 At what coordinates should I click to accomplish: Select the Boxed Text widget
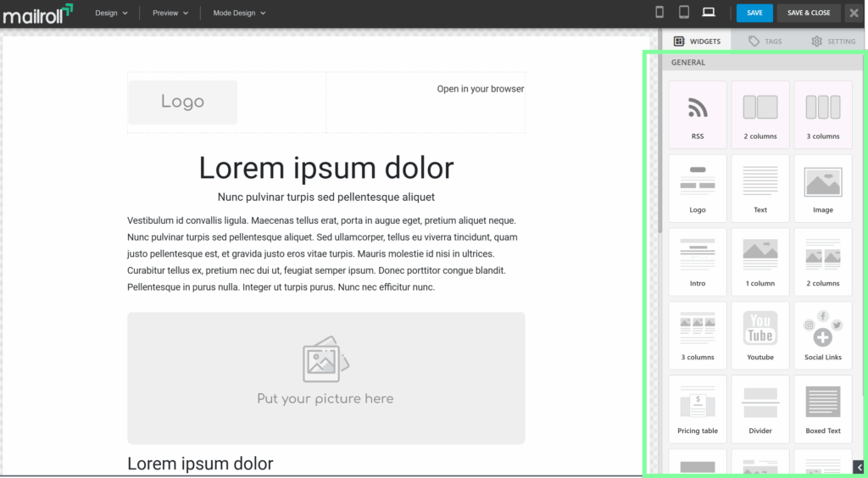tap(823, 409)
